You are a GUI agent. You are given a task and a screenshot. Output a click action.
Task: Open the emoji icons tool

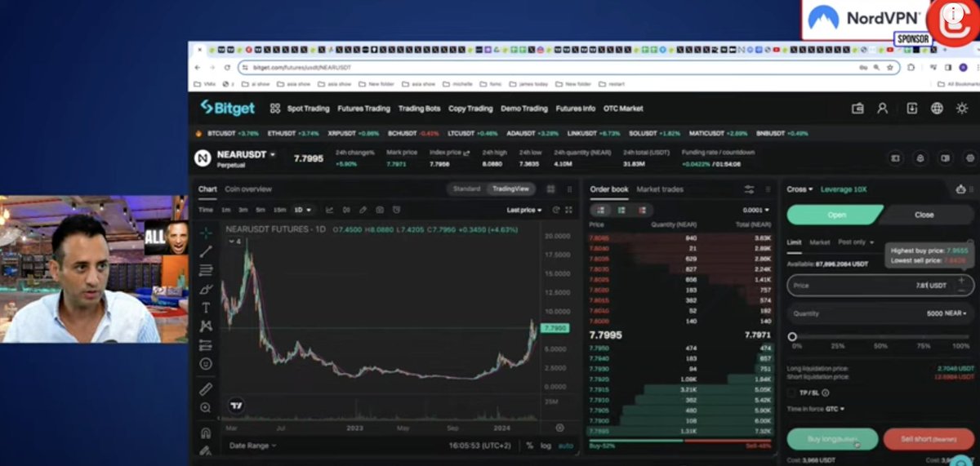coord(206,364)
